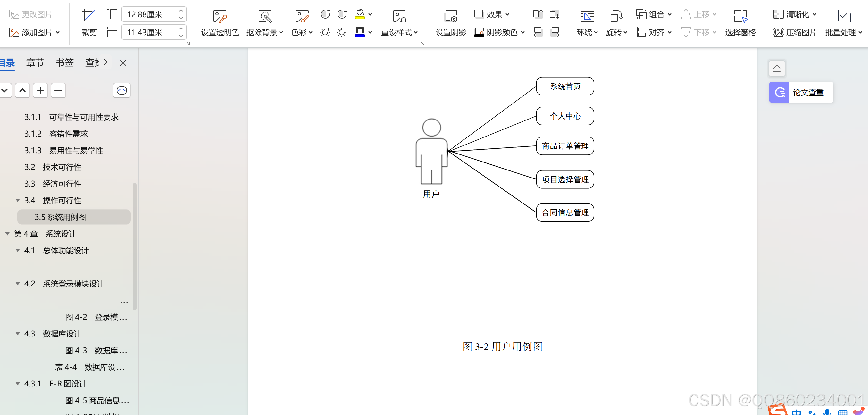Click Compress Picture (压缩图片) icon

pyautogui.click(x=778, y=32)
